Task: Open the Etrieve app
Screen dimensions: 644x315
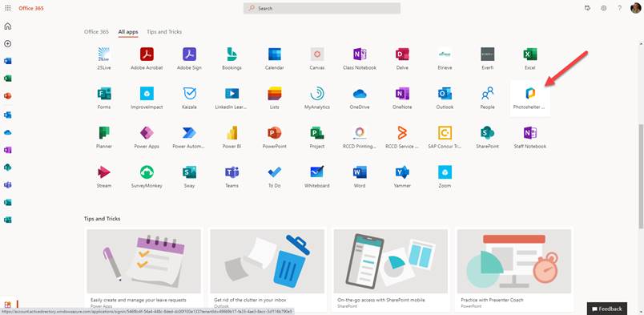Action: [445, 59]
